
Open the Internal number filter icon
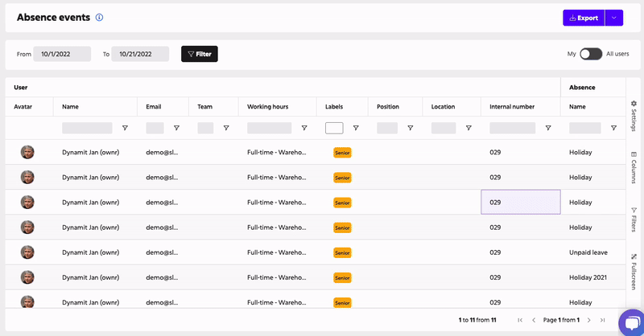click(x=548, y=128)
